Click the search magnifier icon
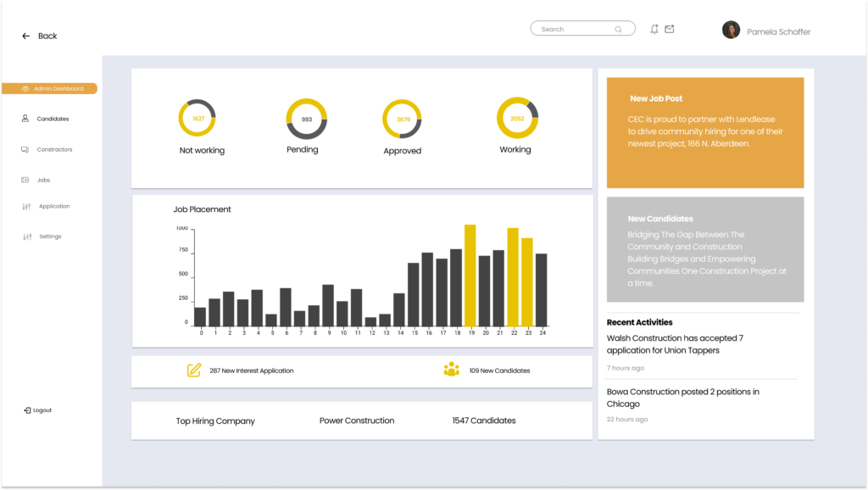The width and height of the screenshot is (868, 490). coord(618,30)
